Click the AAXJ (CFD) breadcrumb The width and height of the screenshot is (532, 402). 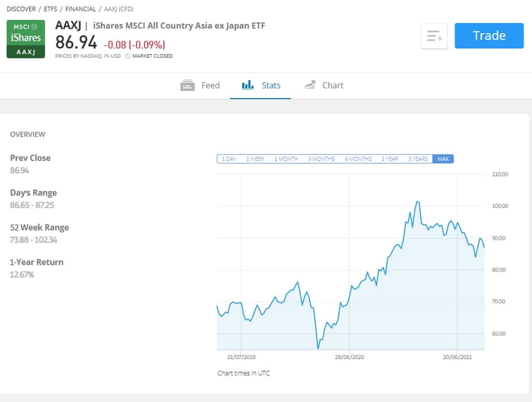[x=119, y=9]
